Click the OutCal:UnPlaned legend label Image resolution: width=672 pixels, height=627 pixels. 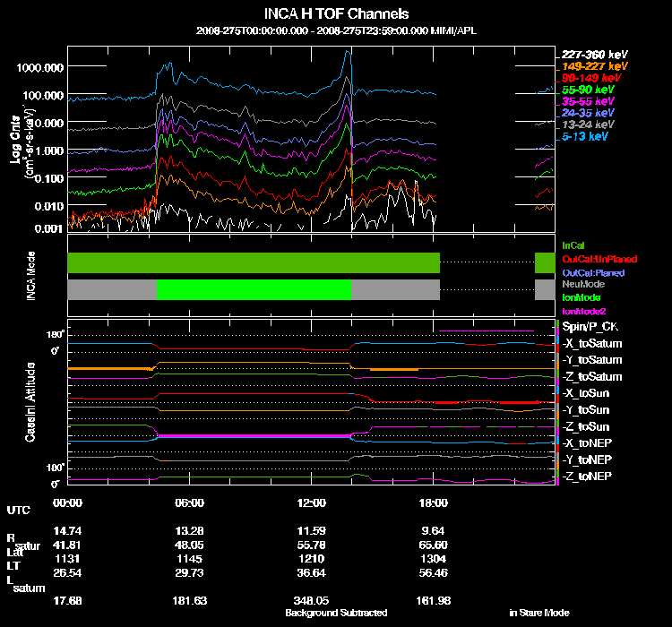pyautogui.click(x=599, y=259)
